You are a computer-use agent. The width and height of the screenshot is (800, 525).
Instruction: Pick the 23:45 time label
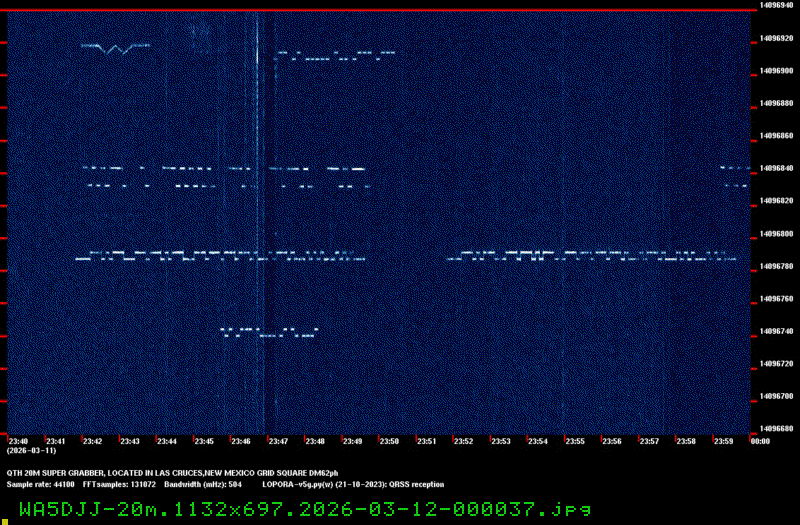pos(204,441)
